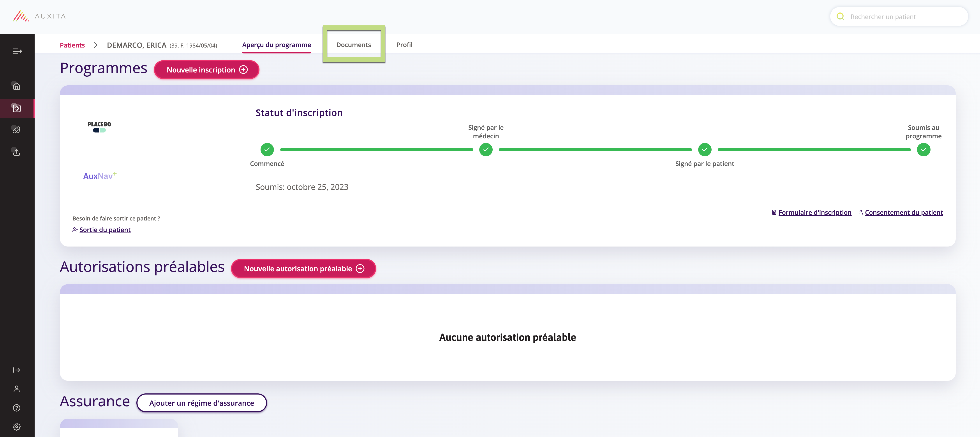980x437 pixels.
Task: Click the Auxita logo
Action: [x=39, y=16]
